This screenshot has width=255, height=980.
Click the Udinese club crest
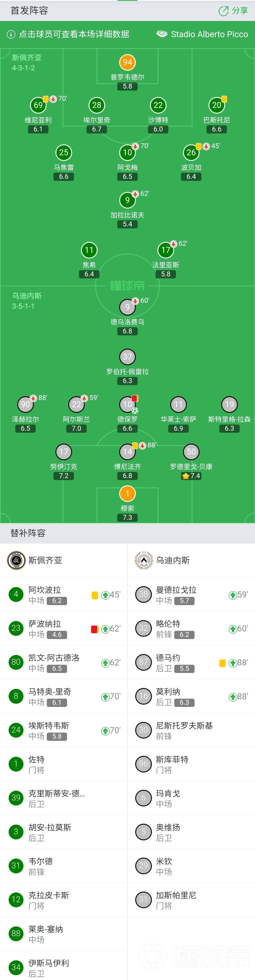point(144,560)
